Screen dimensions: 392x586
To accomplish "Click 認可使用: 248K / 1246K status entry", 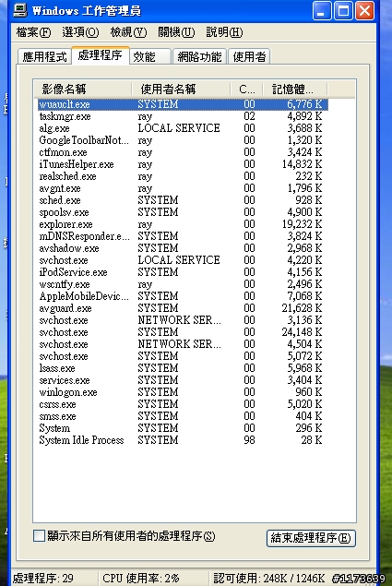I will 269,578.
